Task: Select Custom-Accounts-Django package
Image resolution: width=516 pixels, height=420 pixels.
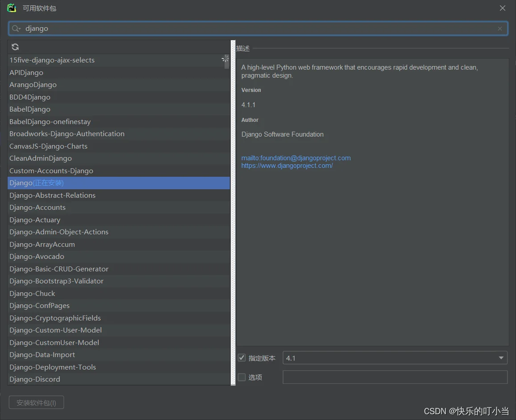Action: [118, 171]
